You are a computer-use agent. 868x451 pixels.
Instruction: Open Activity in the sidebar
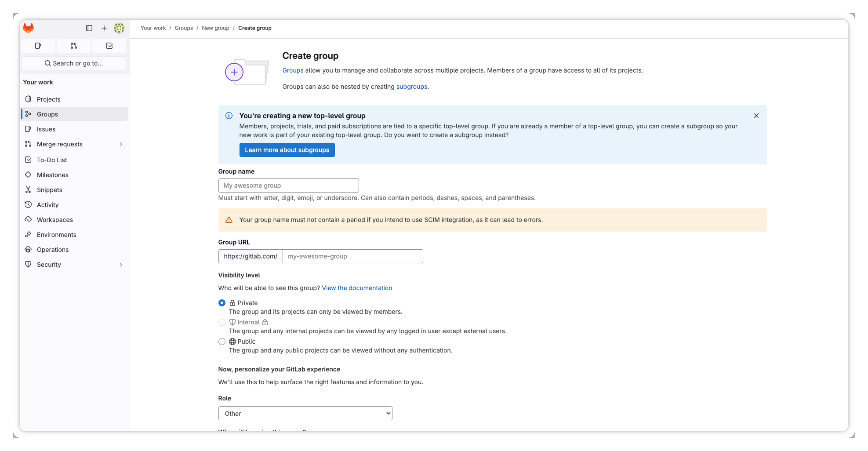pyautogui.click(x=75, y=205)
